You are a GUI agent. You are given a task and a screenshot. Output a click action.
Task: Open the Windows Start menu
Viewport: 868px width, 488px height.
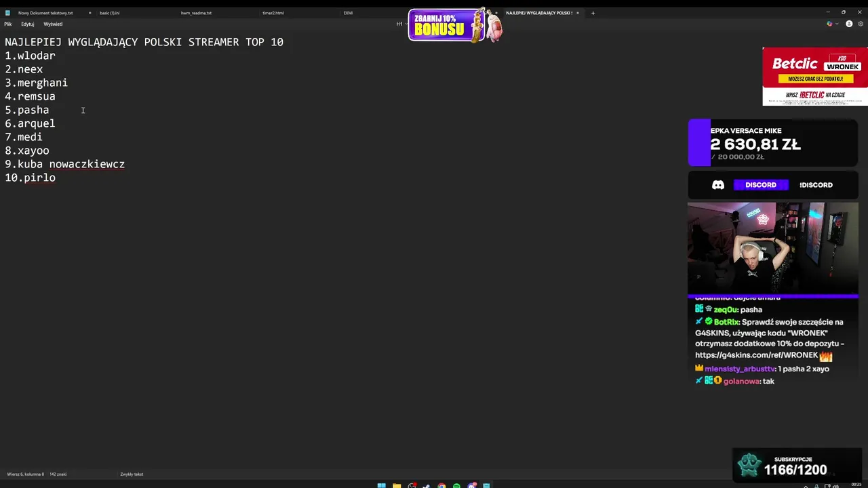[x=382, y=485]
